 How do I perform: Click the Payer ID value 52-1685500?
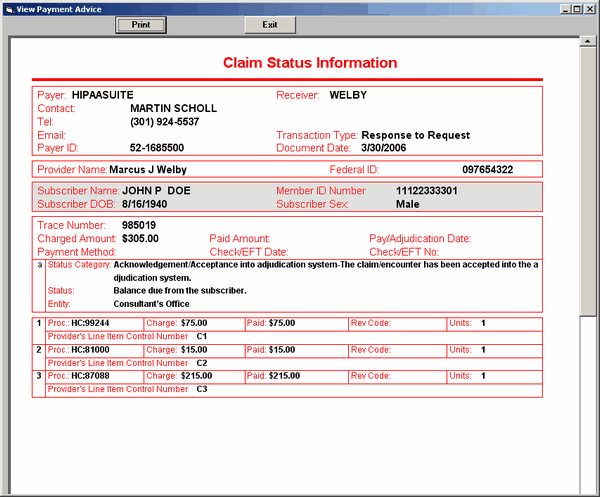(157, 148)
